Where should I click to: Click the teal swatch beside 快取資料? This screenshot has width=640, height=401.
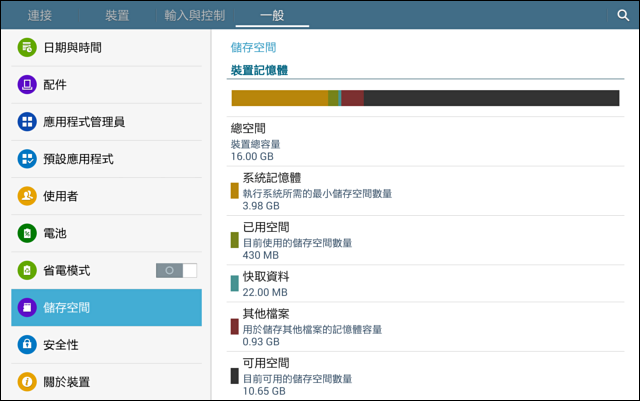(235, 283)
